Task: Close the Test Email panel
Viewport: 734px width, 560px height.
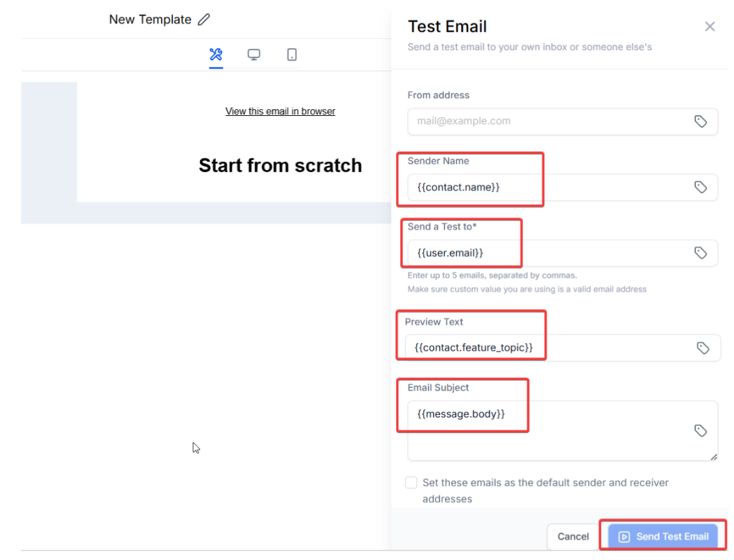Action: pyautogui.click(x=710, y=26)
